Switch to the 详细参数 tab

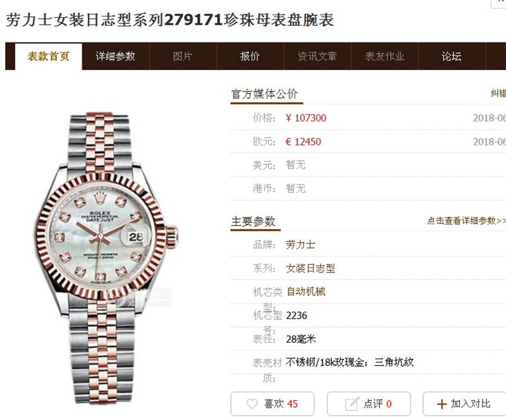[x=116, y=56]
